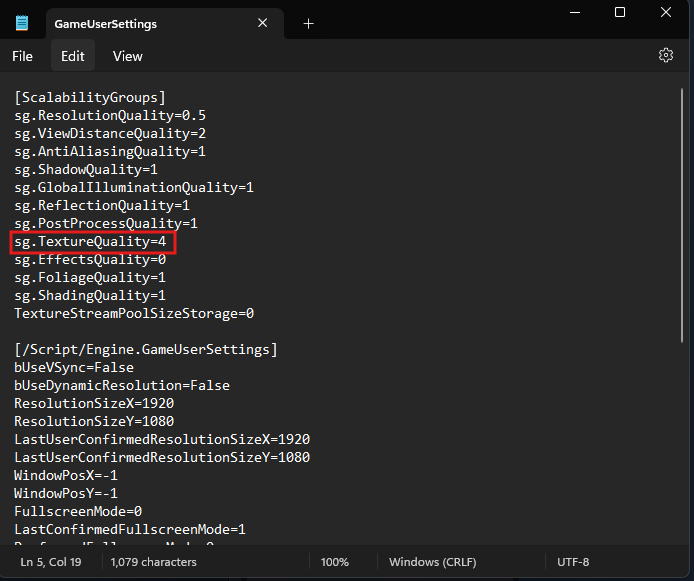
Task: Click the Windows (CRLF) line ending status
Action: pyautogui.click(x=432, y=562)
